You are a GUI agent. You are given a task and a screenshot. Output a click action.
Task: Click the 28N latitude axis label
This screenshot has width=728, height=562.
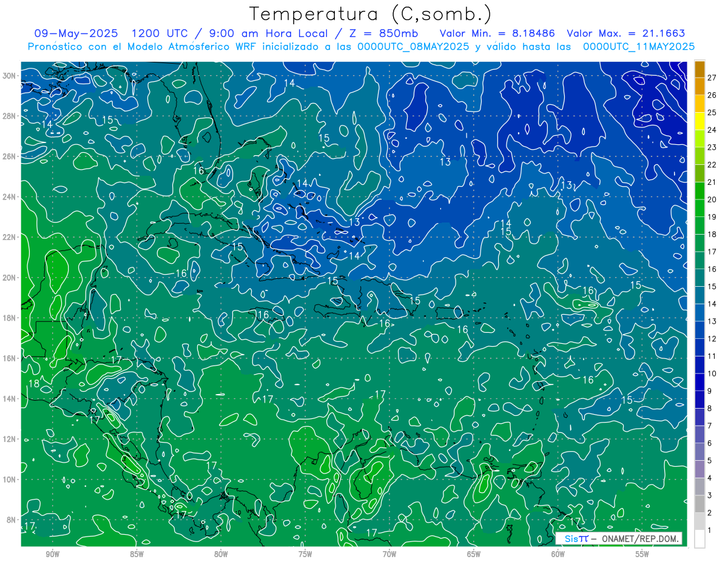click(x=9, y=116)
